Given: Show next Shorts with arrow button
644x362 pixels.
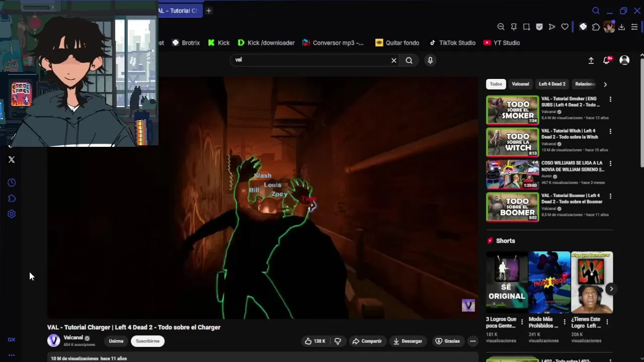Looking at the screenshot, I should (x=611, y=289).
